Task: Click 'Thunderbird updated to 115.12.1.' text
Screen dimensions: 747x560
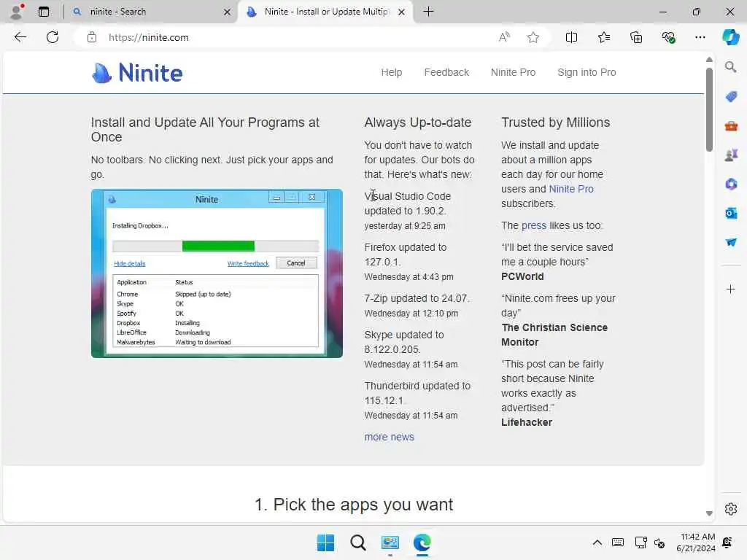Action: (x=417, y=393)
